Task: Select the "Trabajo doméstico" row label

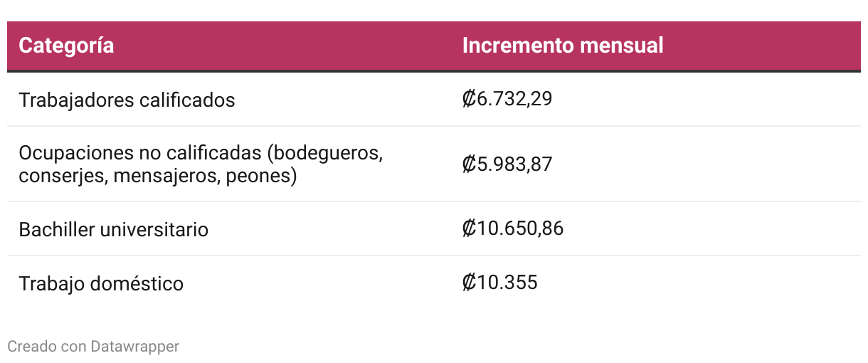Action: pyautogui.click(x=101, y=283)
